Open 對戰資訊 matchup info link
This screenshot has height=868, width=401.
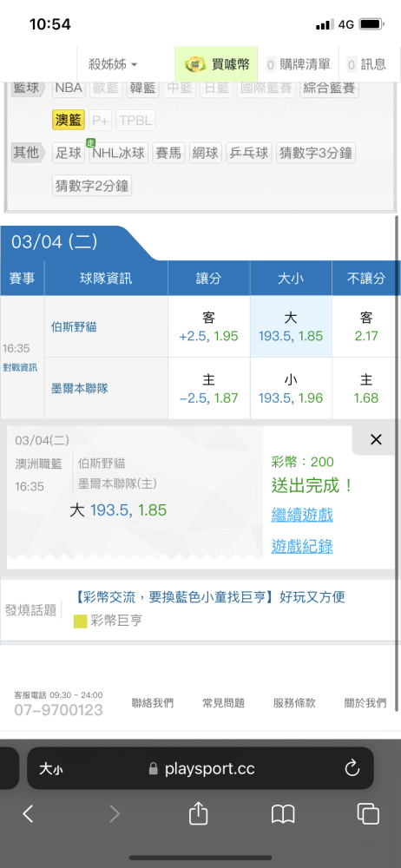click(23, 368)
